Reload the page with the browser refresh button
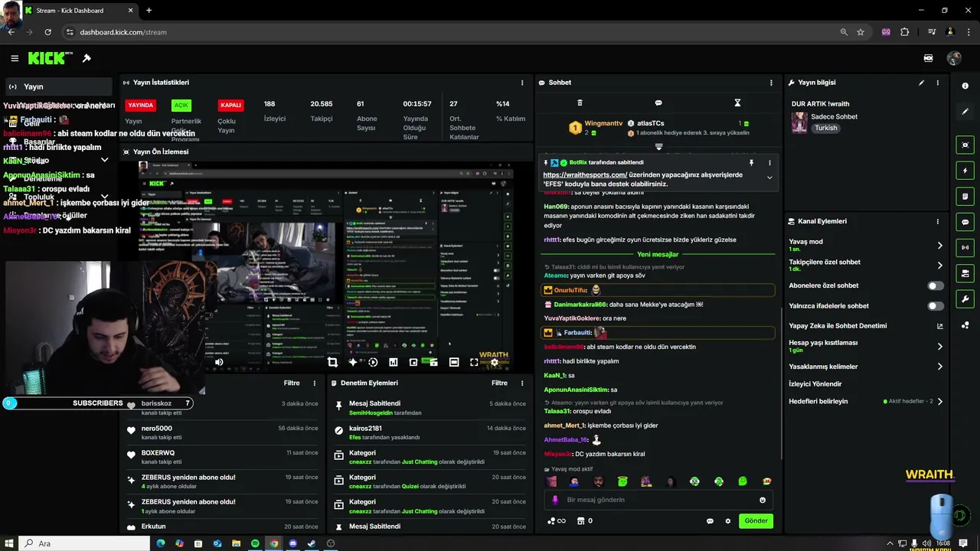 click(47, 32)
